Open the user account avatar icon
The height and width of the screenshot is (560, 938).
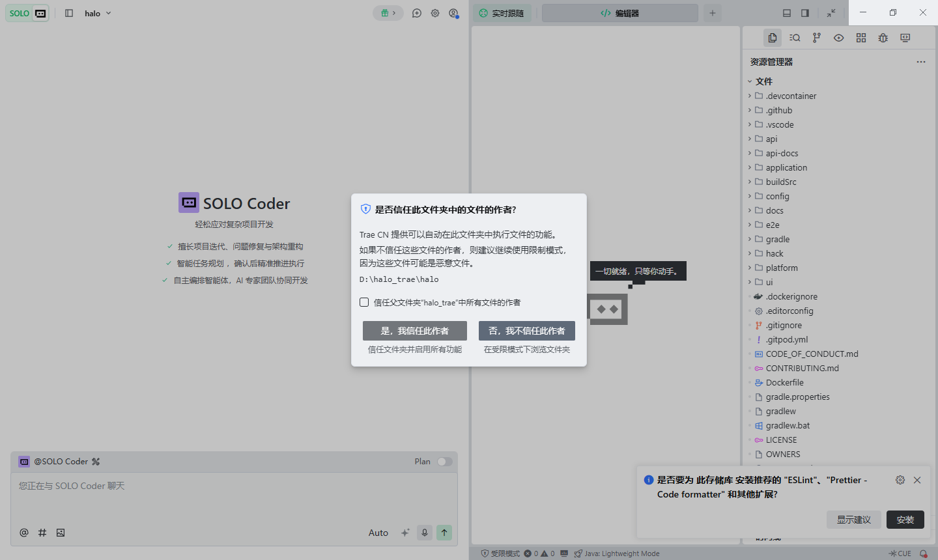(x=454, y=13)
